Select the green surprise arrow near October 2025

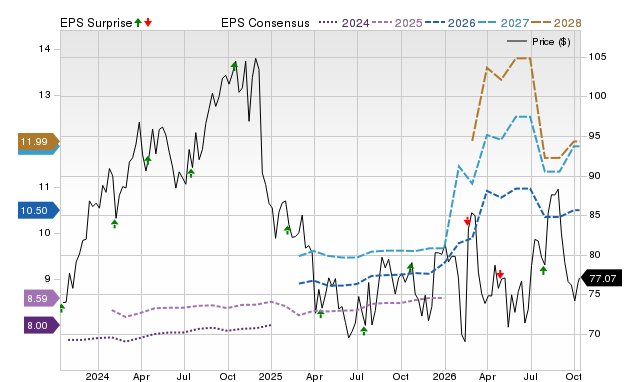(x=411, y=268)
